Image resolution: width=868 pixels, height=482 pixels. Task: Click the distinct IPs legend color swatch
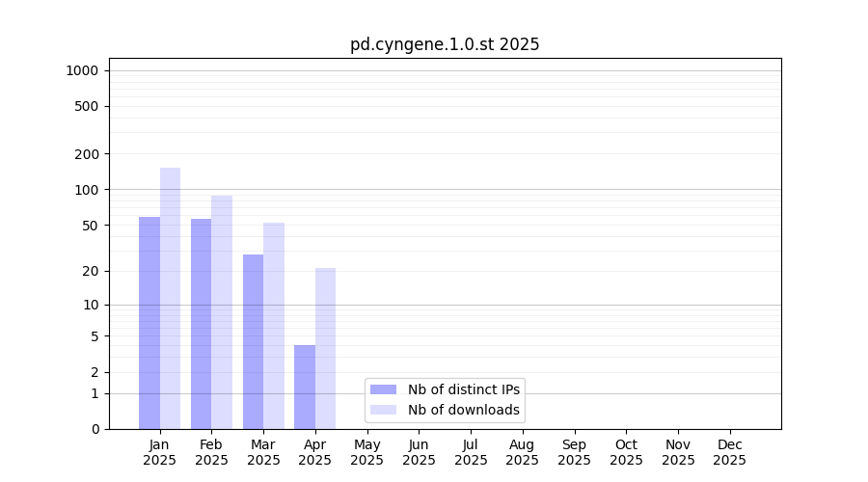click(383, 389)
